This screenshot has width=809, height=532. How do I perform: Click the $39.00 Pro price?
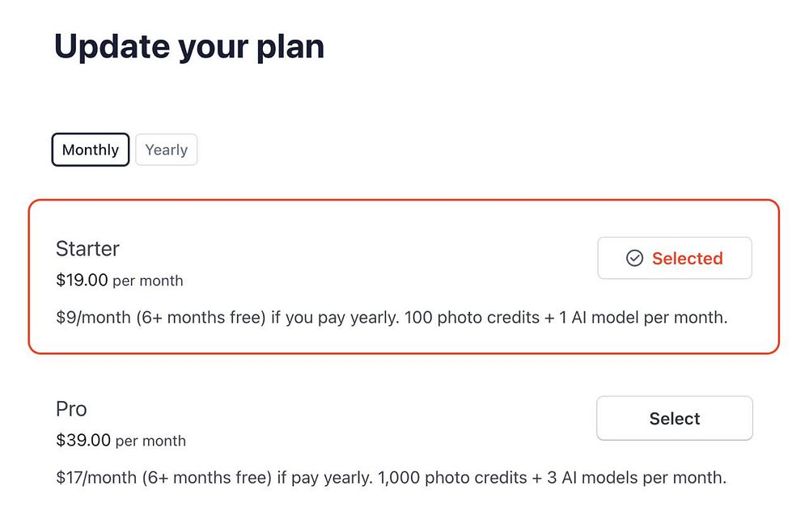[x=83, y=441]
